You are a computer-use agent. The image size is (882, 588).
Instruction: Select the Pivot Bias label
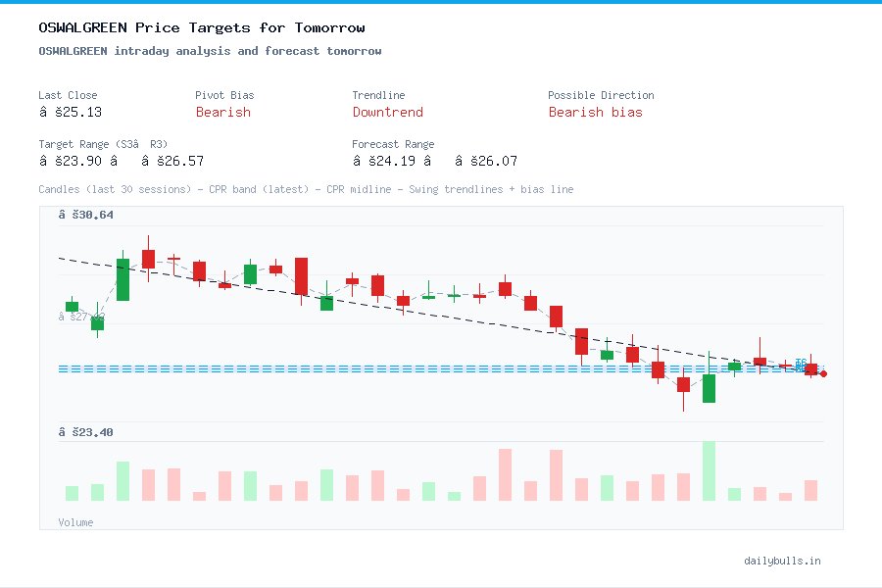point(224,95)
